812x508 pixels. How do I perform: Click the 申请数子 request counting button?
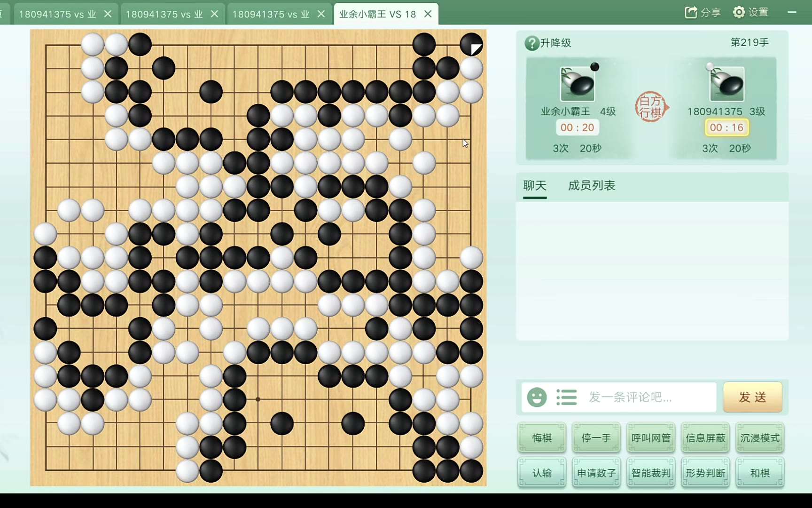click(x=596, y=473)
